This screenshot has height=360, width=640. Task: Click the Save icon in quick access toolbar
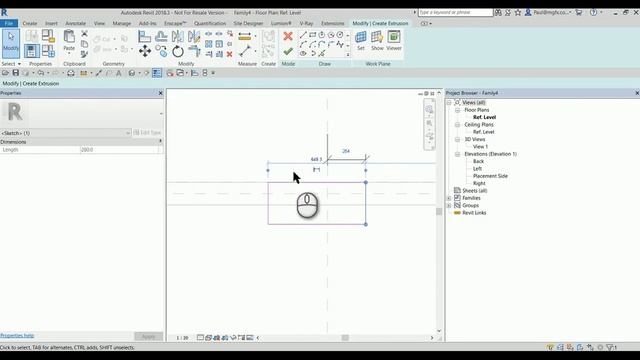(16, 73)
